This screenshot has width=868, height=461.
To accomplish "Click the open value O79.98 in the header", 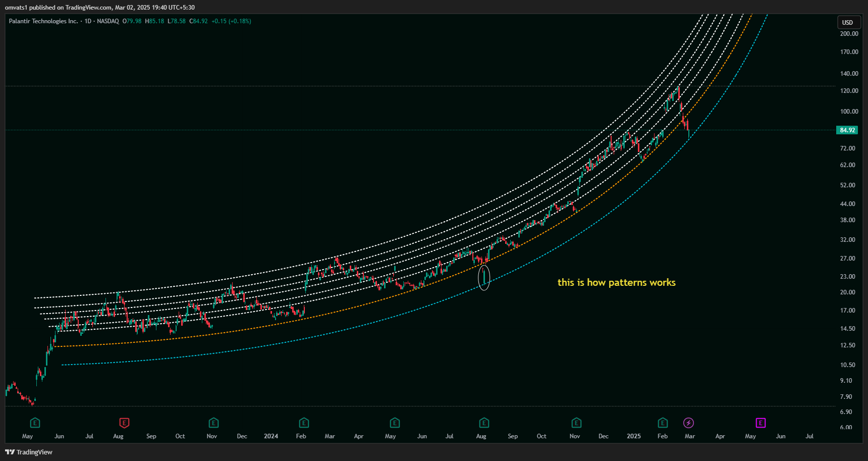I will [x=132, y=21].
